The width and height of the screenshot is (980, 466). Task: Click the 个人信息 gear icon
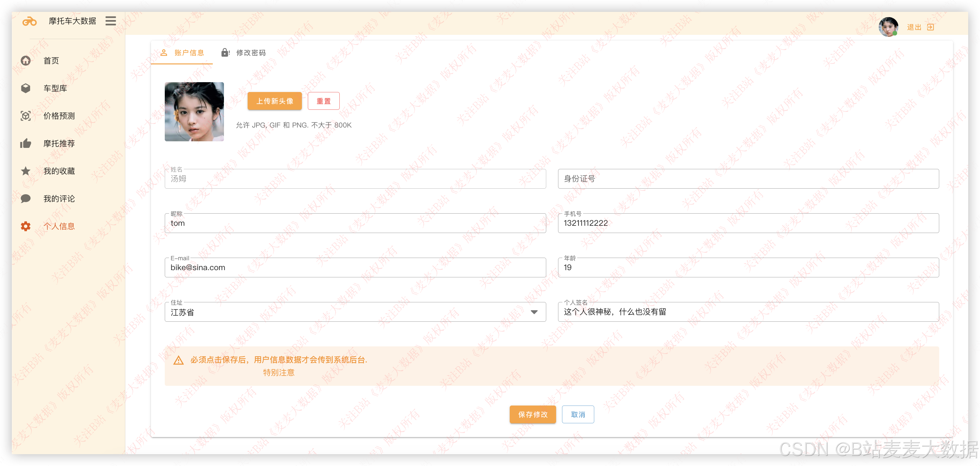pos(26,226)
